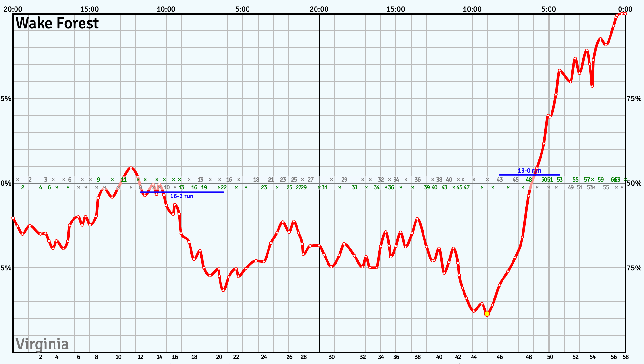This screenshot has height=364, width=644.
Task: Click the Virginia team label
Action: pos(42,344)
